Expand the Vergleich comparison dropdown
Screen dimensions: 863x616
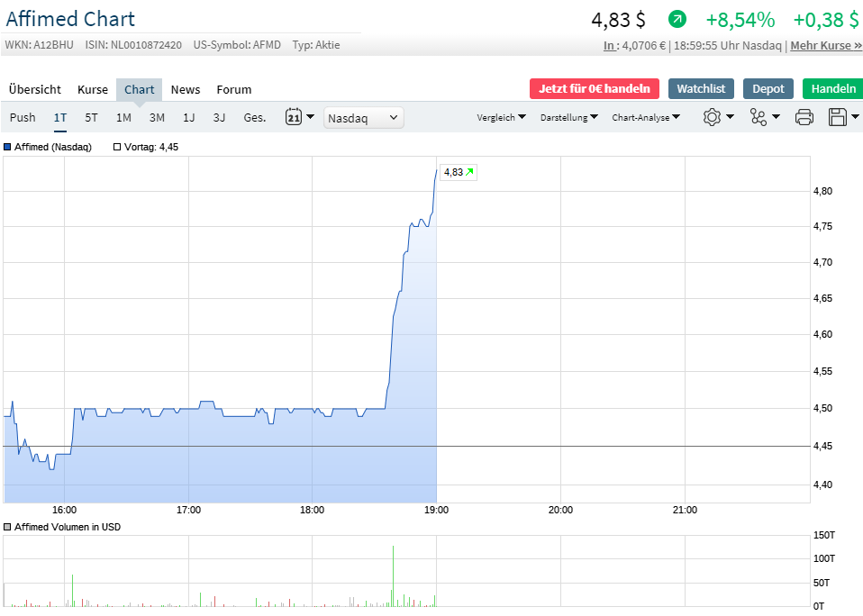pyautogui.click(x=501, y=117)
